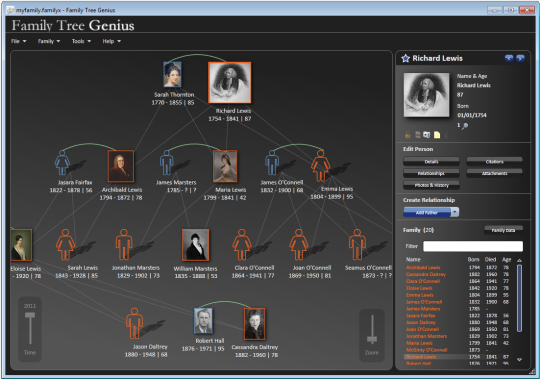540x379 pixels.
Task: Click the family Filter text box
Action: [473, 246]
